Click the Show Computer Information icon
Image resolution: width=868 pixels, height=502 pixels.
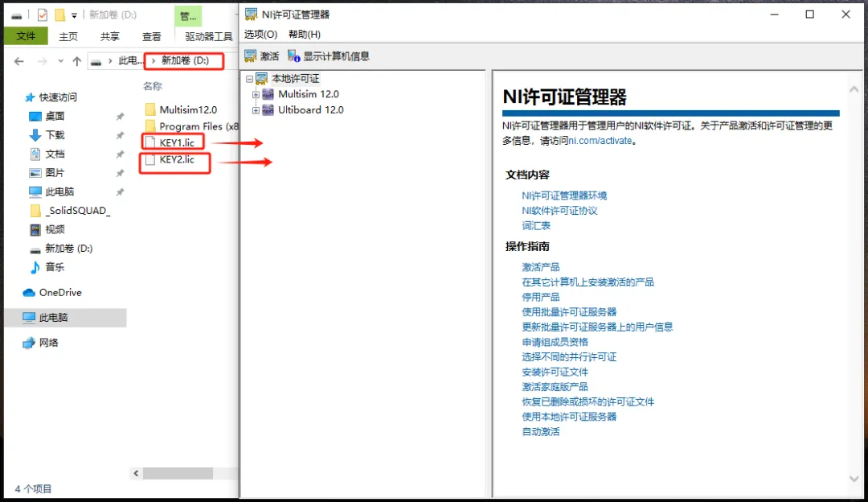point(293,56)
